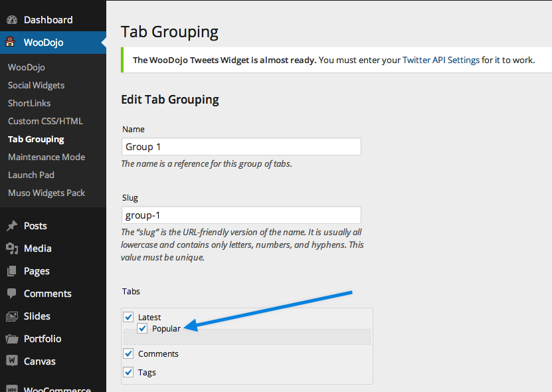Click the Latest tab label
This screenshot has width=552, height=392.
[149, 318]
